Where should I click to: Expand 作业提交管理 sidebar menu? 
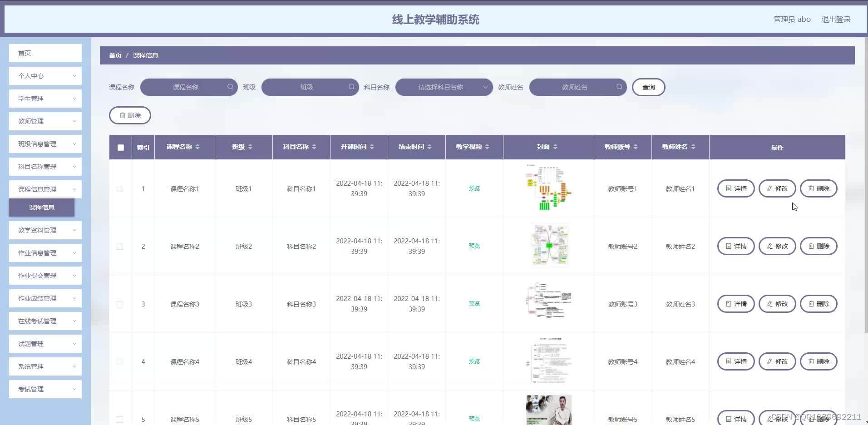[45, 276]
